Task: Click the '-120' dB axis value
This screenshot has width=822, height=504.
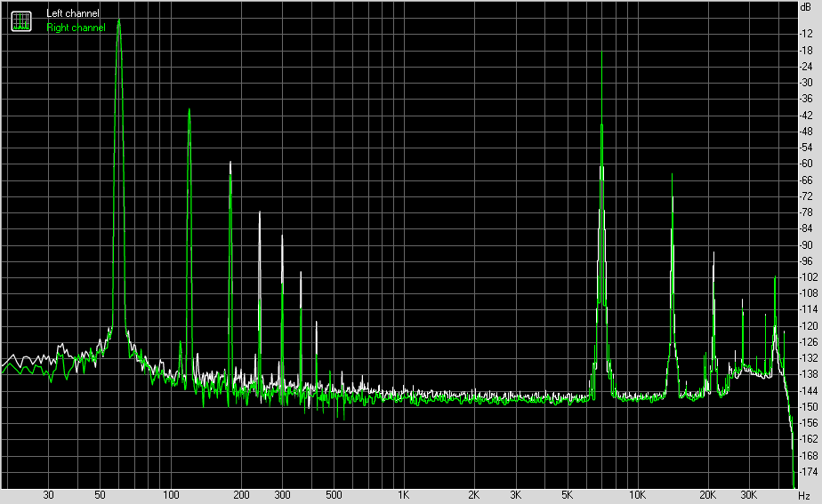Action: pyautogui.click(x=808, y=326)
